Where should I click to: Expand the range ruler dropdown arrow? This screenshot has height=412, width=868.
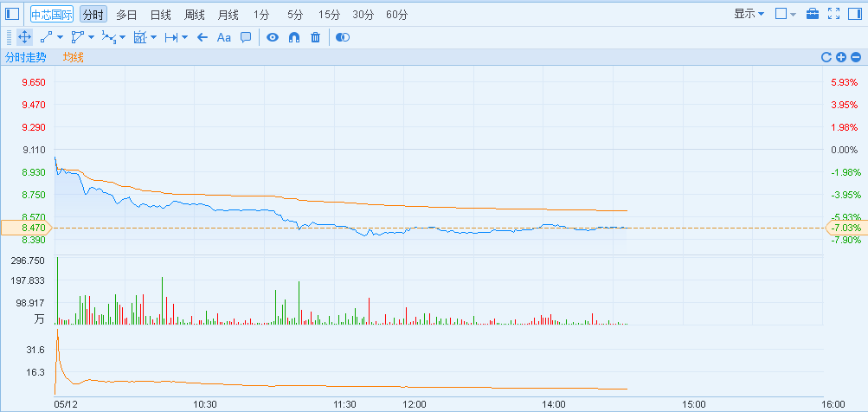click(185, 38)
